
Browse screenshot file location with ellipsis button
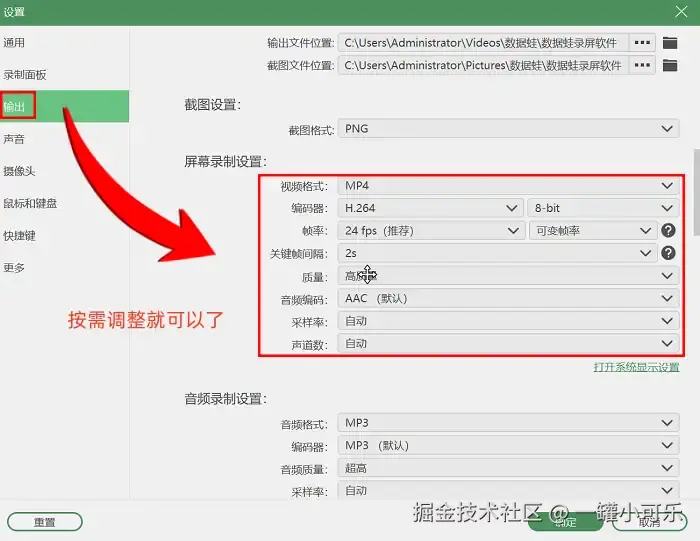click(x=642, y=65)
